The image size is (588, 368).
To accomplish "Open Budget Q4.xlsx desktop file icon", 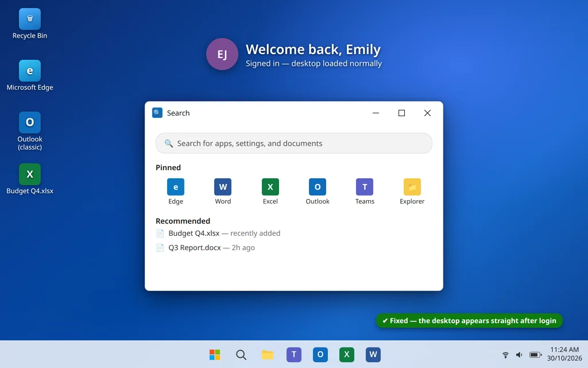I will tap(30, 179).
